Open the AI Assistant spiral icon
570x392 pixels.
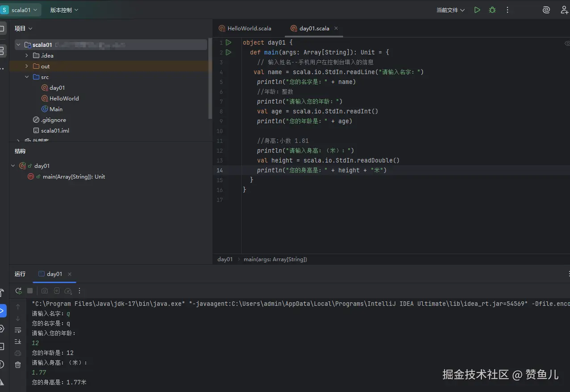click(x=546, y=9)
